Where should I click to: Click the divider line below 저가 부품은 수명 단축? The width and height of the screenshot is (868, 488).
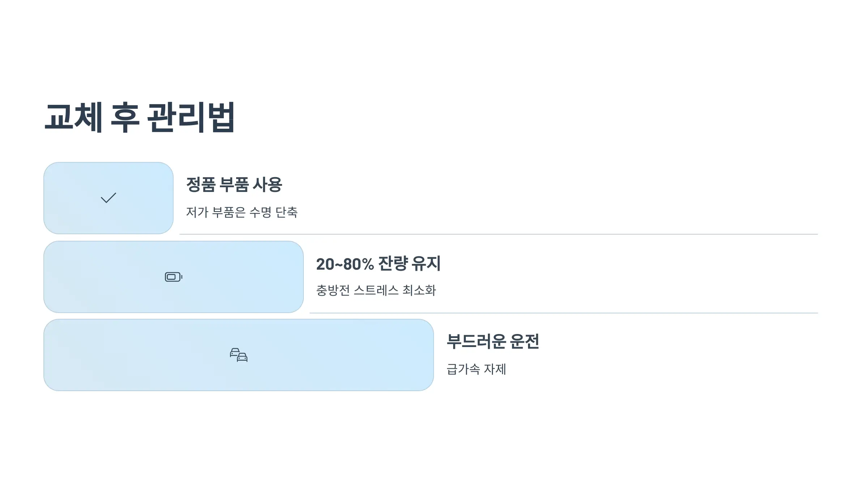499,234
